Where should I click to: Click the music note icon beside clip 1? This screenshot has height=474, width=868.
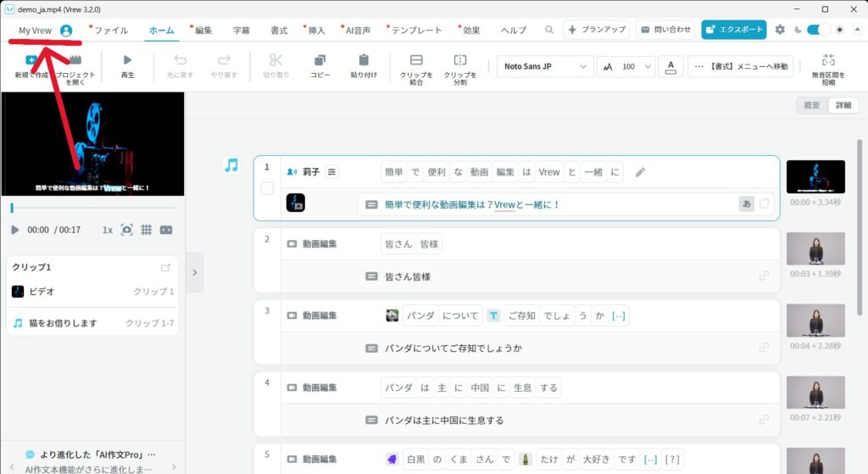tap(231, 165)
